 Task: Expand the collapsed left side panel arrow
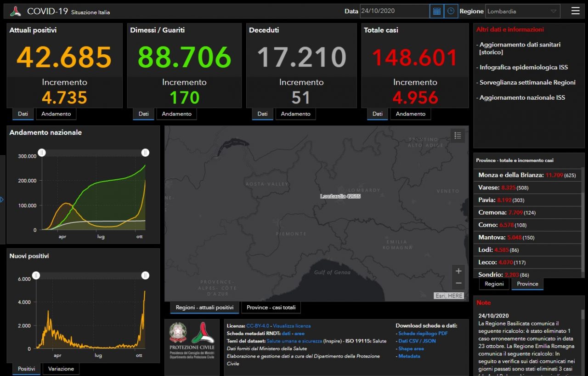[2, 199]
